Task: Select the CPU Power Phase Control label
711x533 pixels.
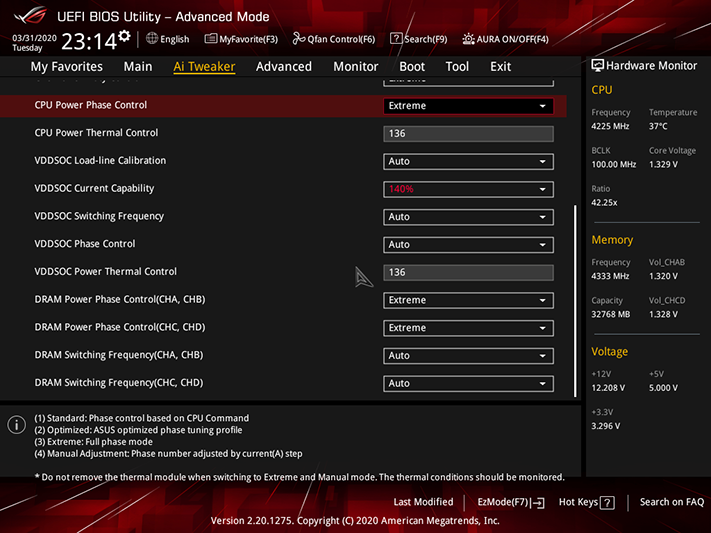Action: coord(91,105)
